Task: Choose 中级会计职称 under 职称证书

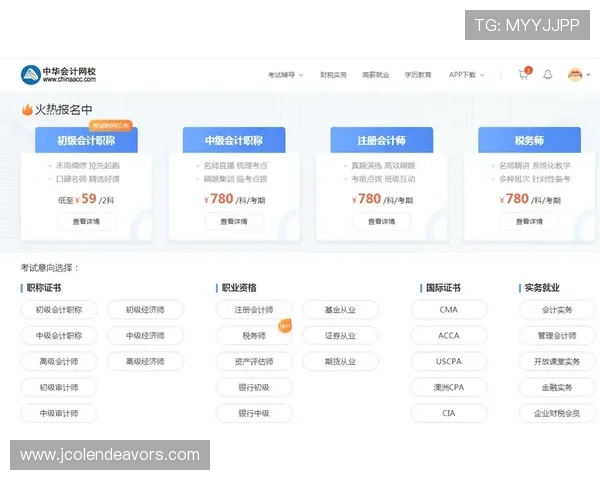Action: (59, 336)
